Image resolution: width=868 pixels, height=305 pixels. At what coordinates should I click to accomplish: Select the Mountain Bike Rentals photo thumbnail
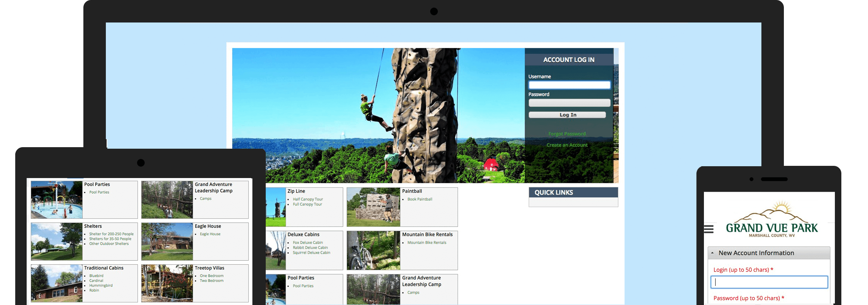click(373, 250)
